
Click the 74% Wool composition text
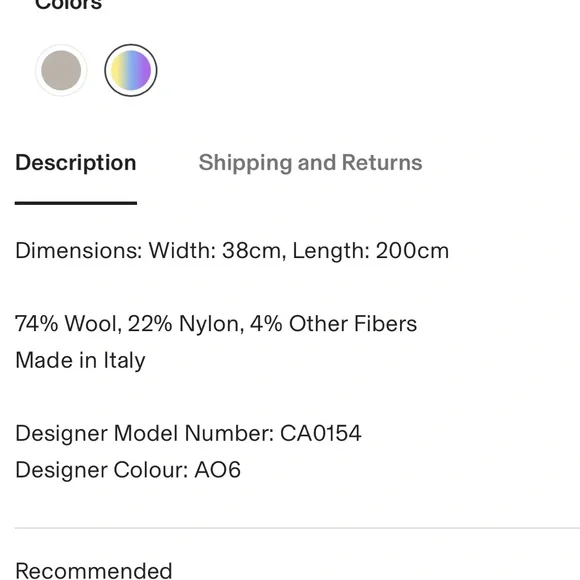pyautogui.click(x=69, y=324)
